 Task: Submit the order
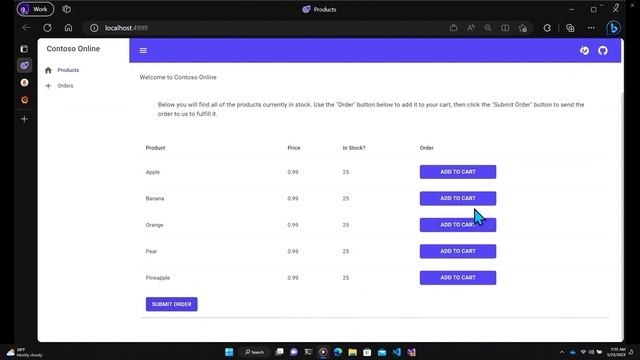(171, 304)
